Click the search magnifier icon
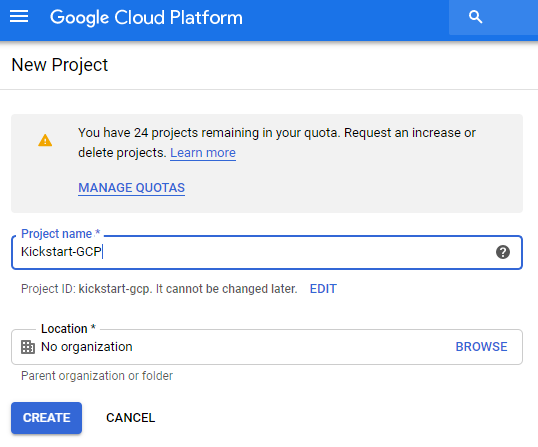 pos(475,17)
